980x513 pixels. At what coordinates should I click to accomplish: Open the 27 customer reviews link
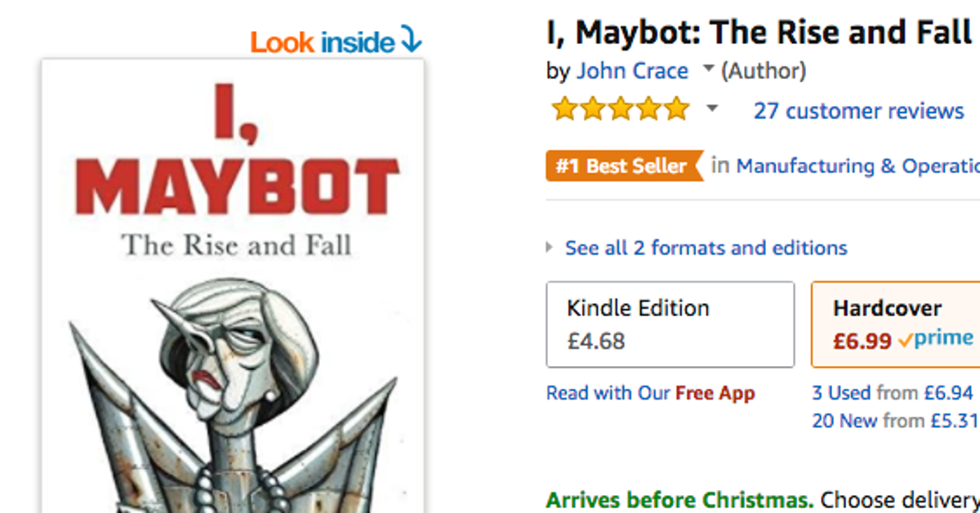click(857, 111)
